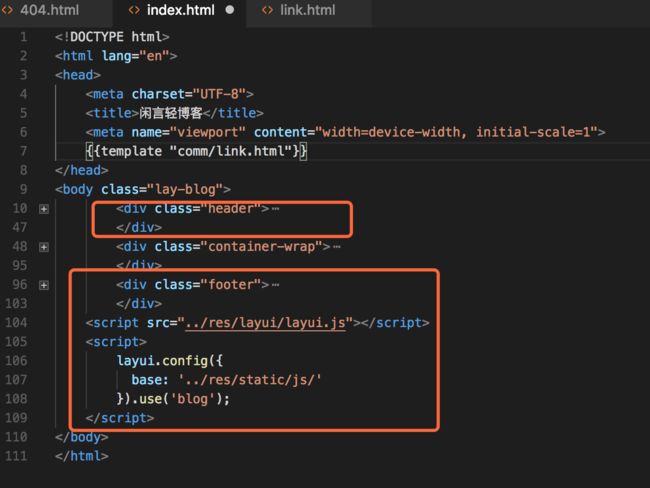Screen dimensions: 650x488
Task: Click the opening script tag on line 105
Action: [116, 342]
